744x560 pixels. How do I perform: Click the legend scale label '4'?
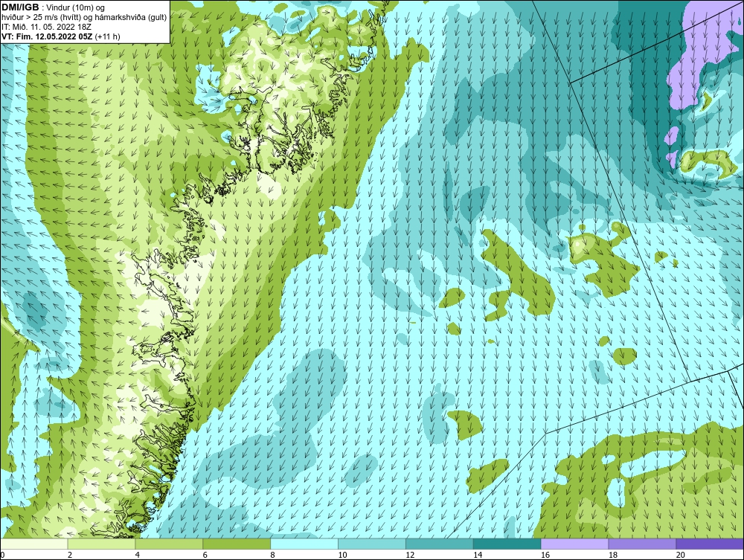click(x=137, y=555)
